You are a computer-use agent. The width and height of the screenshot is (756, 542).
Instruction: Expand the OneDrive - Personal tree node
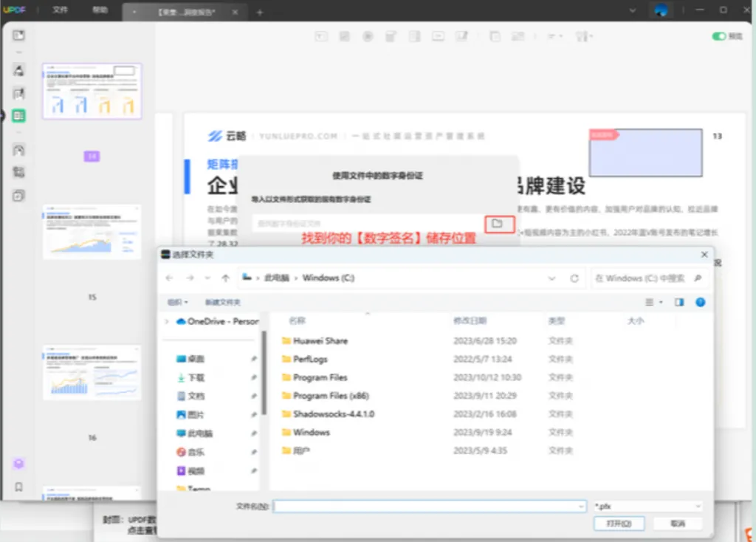(167, 321)
